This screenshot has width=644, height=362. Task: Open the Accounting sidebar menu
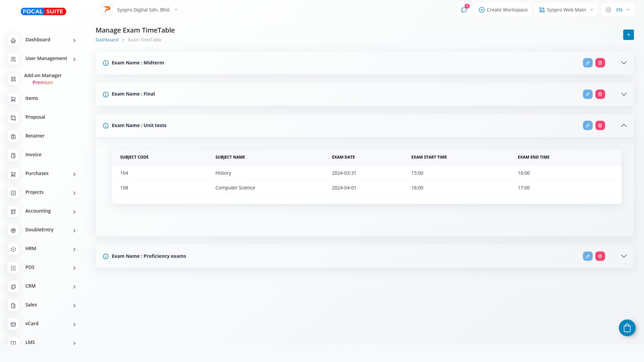(38, 211)
